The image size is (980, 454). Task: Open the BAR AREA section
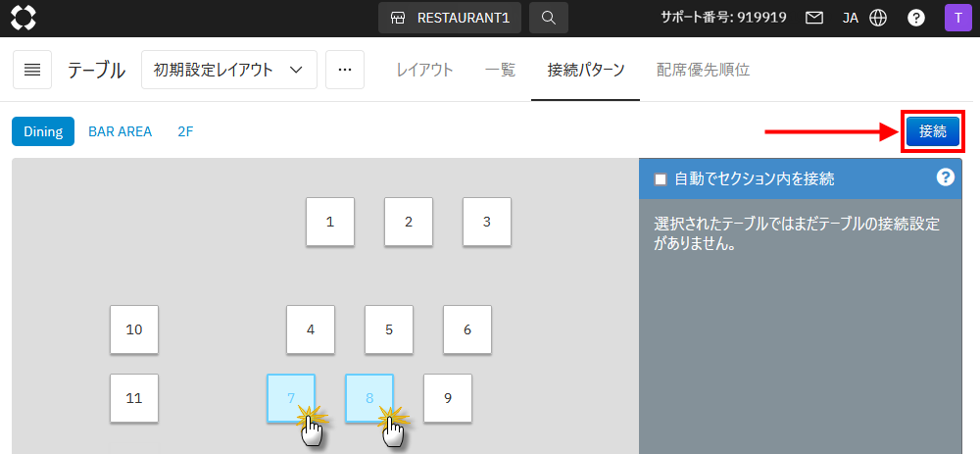(x=120, y=131)
